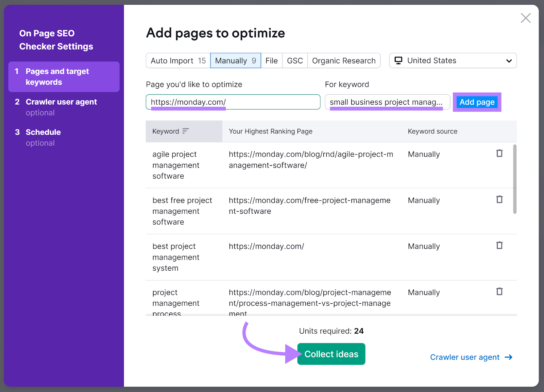Viewport: 544px width, 392px height.
Task: Open the United States location dropdown
Action: (x=453, y=60)
